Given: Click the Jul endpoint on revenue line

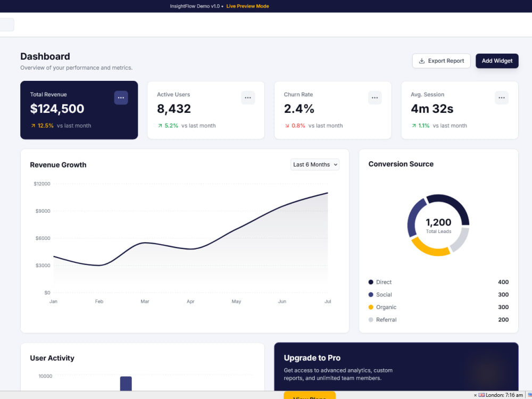Looking at the screenshot, I should [x=327, y=193].
